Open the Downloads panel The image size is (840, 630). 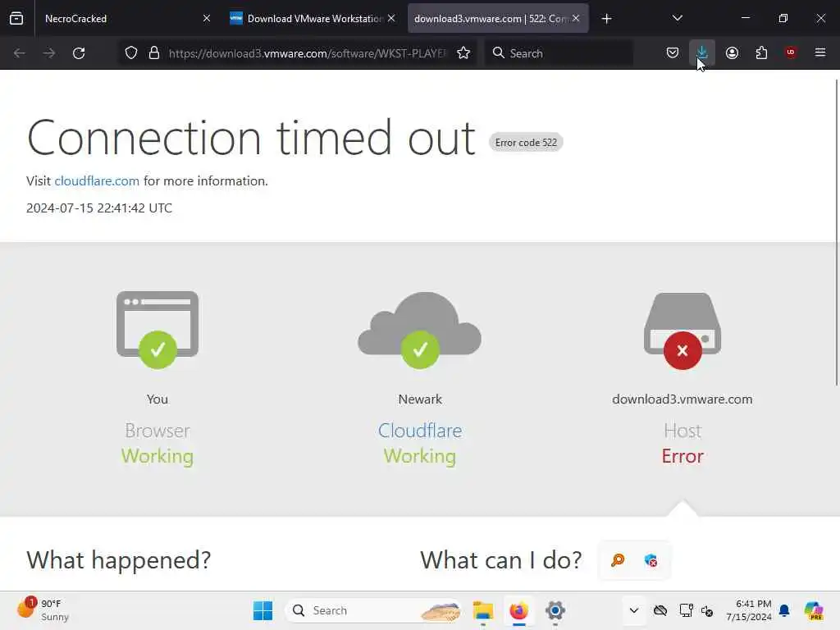[x=702, y=53]
